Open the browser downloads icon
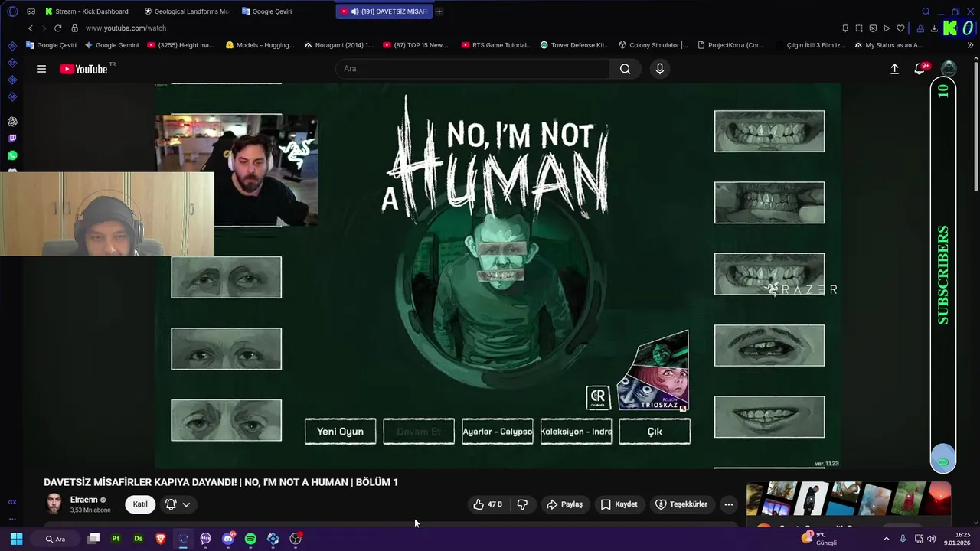The height and width of the screenshot is (551, 980). tap(934, 28)
